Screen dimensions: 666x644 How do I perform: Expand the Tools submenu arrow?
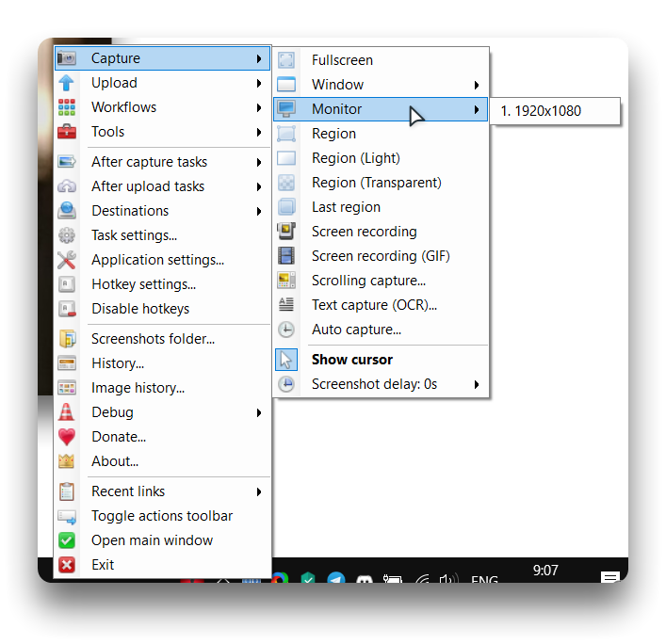[259, 133]
